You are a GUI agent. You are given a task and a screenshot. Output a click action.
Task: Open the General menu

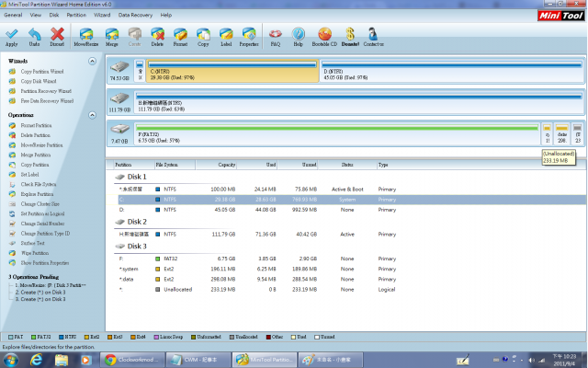(x=13, y=15)
